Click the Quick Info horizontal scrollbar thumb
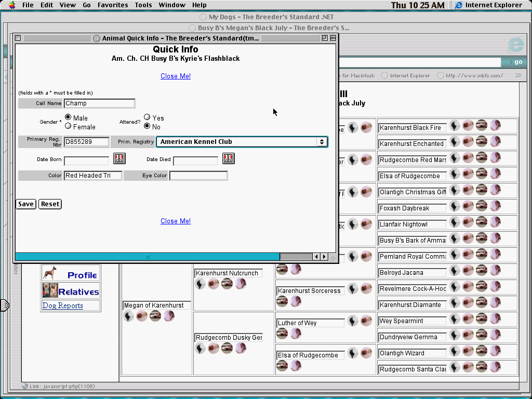Screen dimensions: 532x399 148,257
